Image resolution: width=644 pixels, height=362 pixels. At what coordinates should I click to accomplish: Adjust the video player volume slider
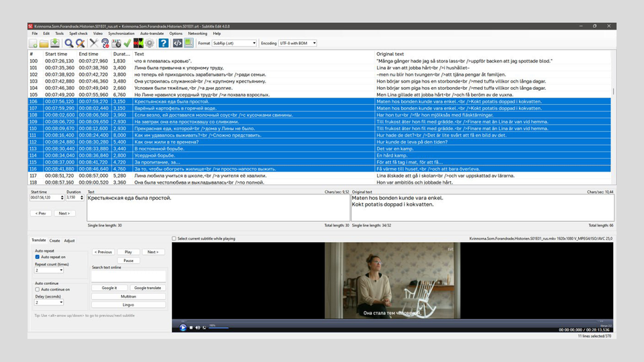pyautogui.click(x=219, y=328)
